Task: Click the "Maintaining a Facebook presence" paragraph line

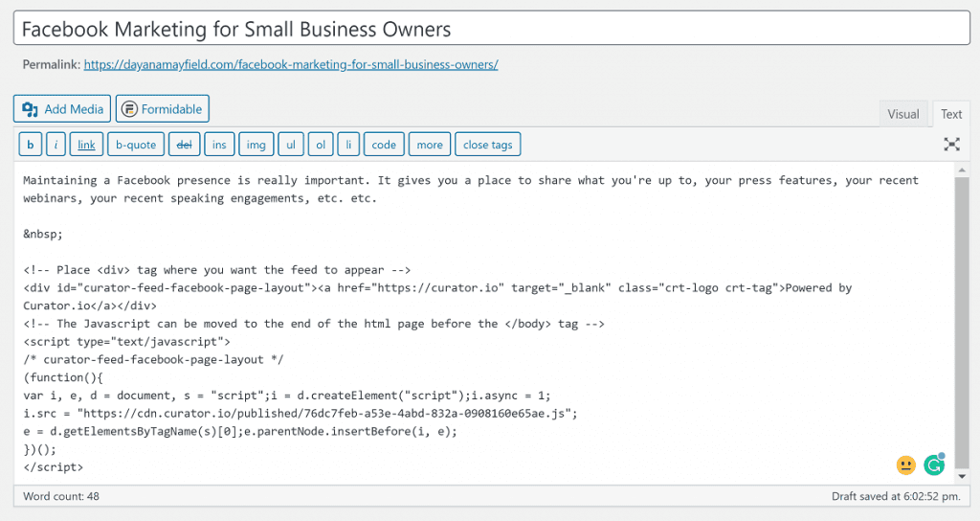Action: click(x=471, y=180)
